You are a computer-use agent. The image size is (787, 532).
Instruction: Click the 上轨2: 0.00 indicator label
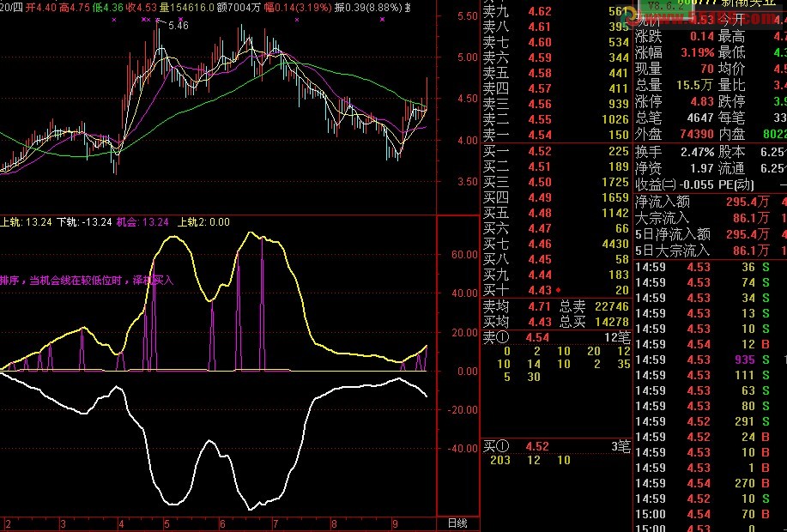(x=203, y=222)
